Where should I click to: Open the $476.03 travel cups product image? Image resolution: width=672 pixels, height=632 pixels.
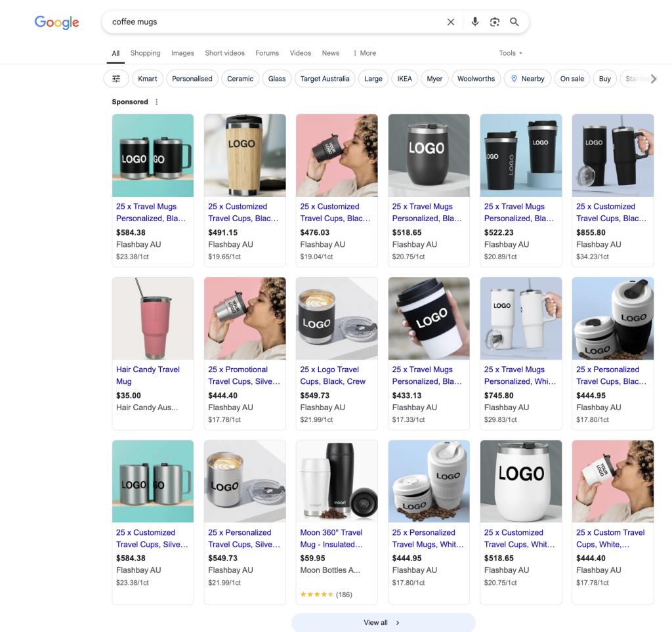[337, 156]
